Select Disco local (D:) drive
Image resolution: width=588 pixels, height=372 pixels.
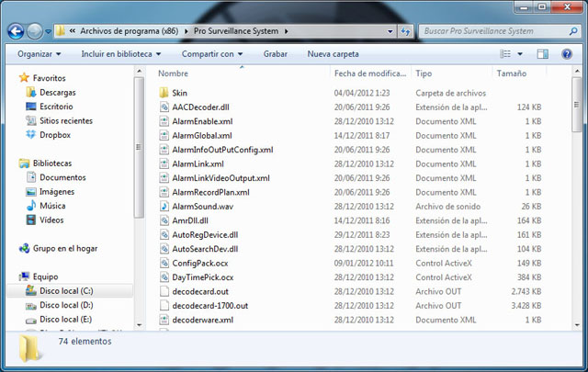(x=66, y=305)
